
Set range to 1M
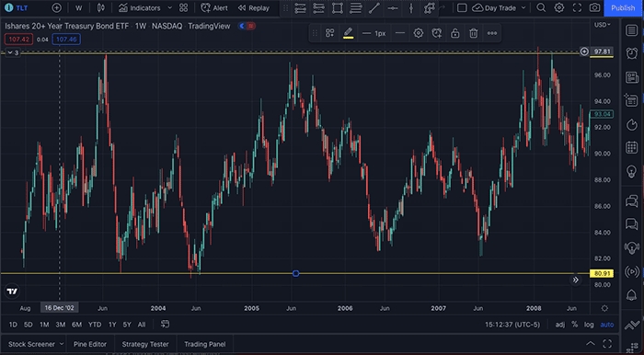click(x=44, y=325)
